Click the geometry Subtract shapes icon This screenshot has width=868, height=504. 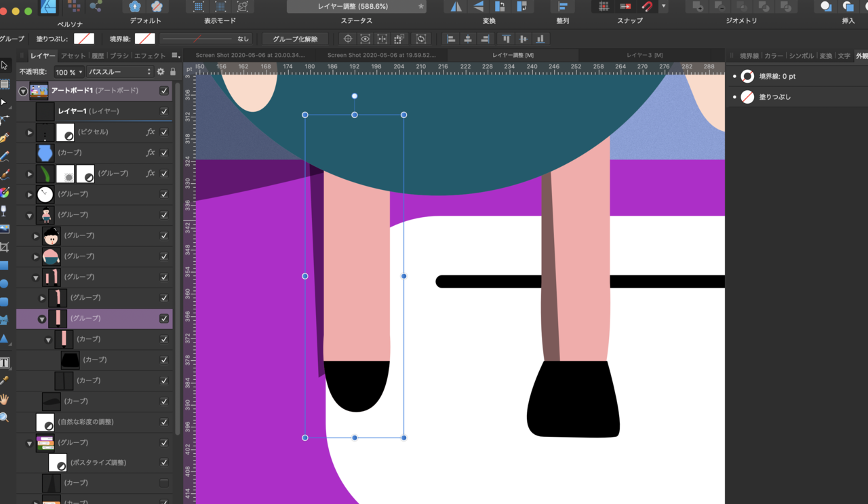pyautogui.click(x=719, y=7)
